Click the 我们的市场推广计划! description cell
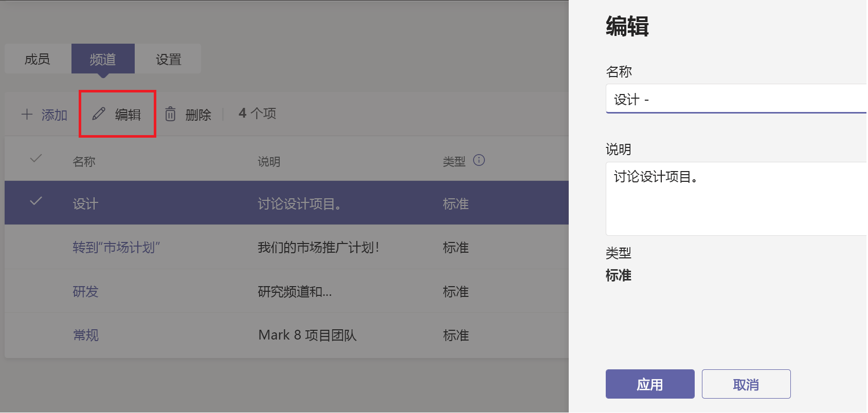 point(318,248)
